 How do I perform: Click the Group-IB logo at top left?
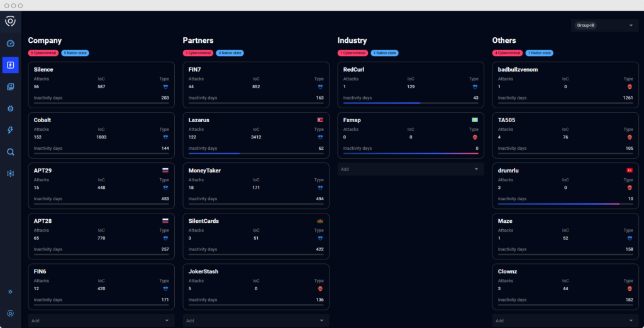(x=11, y=21)
